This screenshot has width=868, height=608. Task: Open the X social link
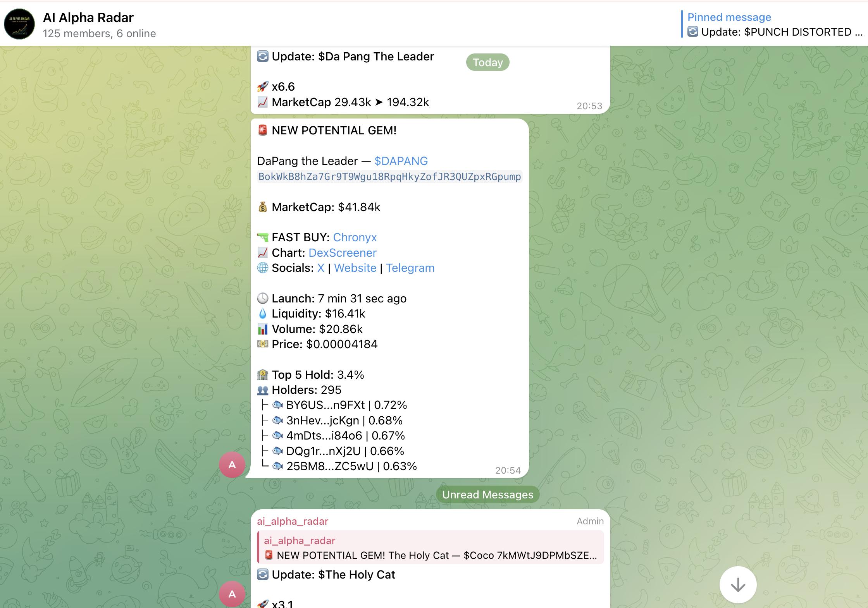point(320,268)
